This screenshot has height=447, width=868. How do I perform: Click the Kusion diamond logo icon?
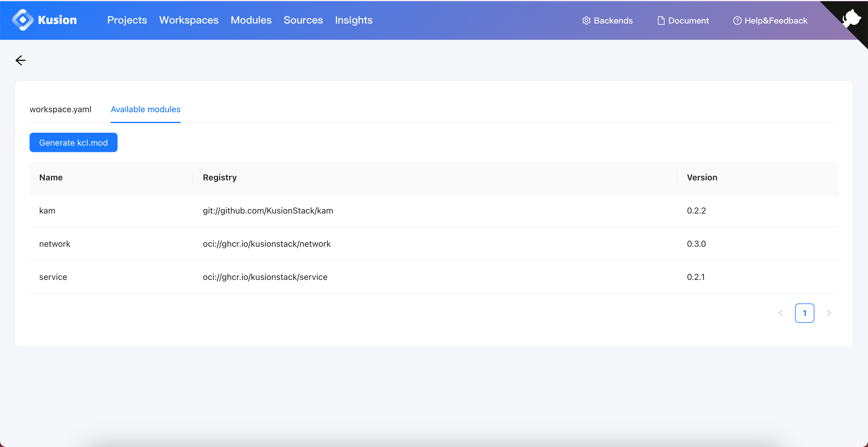click(23, 20)
